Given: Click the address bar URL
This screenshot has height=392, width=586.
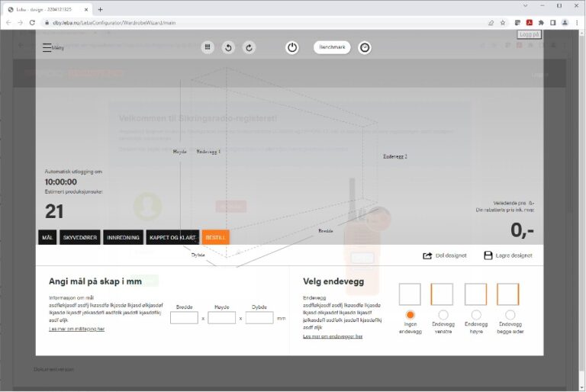Looking at the screenshot, I should 114,23.
